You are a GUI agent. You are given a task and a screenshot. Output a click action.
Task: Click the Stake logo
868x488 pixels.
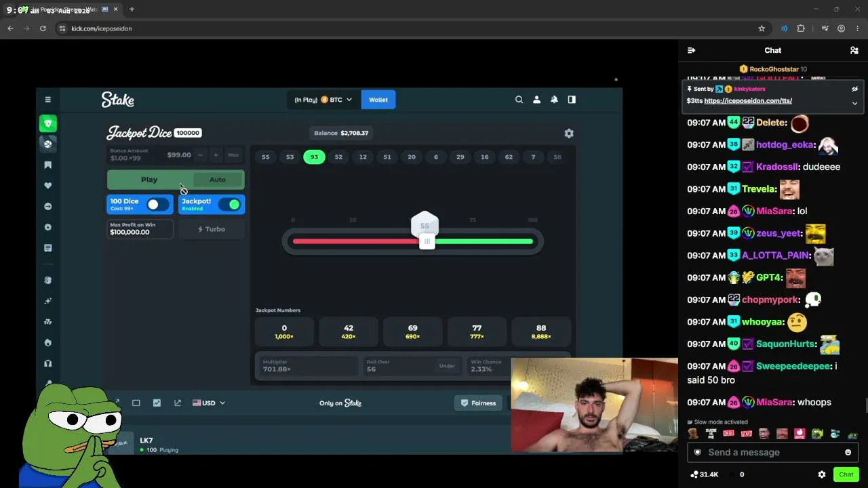(118, 100)
